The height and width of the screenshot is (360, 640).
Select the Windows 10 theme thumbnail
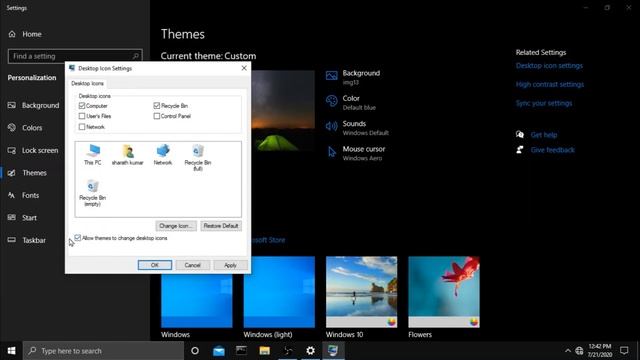pyautogui.click(x=362, y=292)
